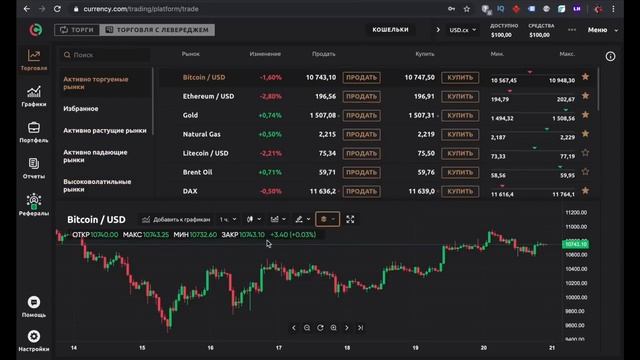Click the info icon above market list
Image resolution: width=640 pixels, height=360 pixels.
pos(610,56)
